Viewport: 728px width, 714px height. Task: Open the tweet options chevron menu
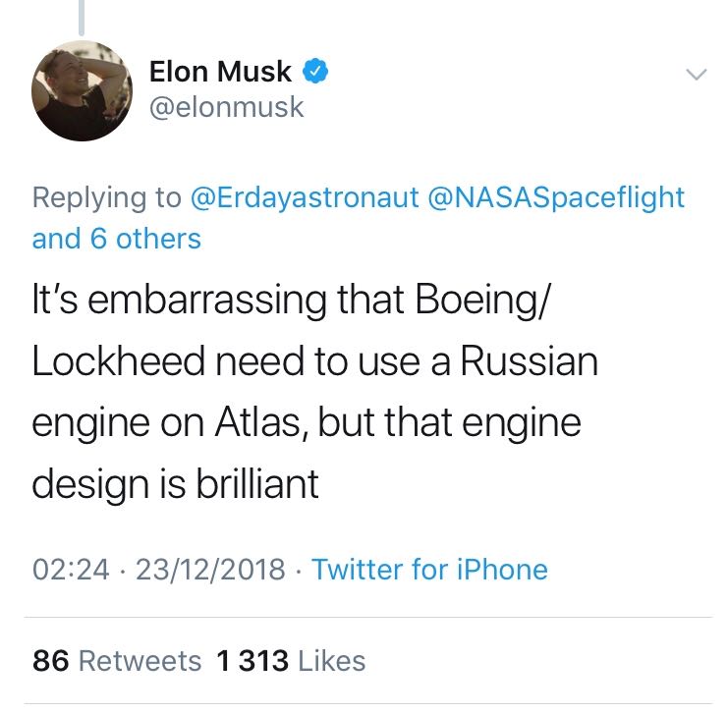[x=696, y=75]
